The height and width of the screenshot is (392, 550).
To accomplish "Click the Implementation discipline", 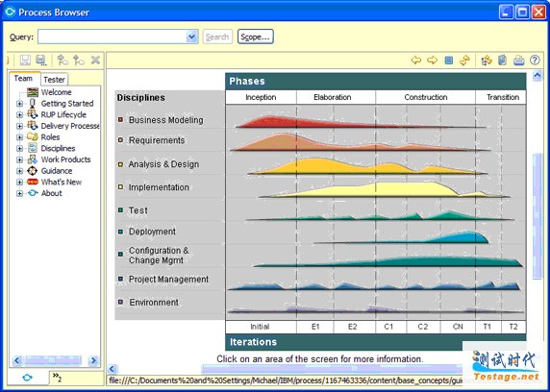I will pyautogui.click(x=159, y=187).
